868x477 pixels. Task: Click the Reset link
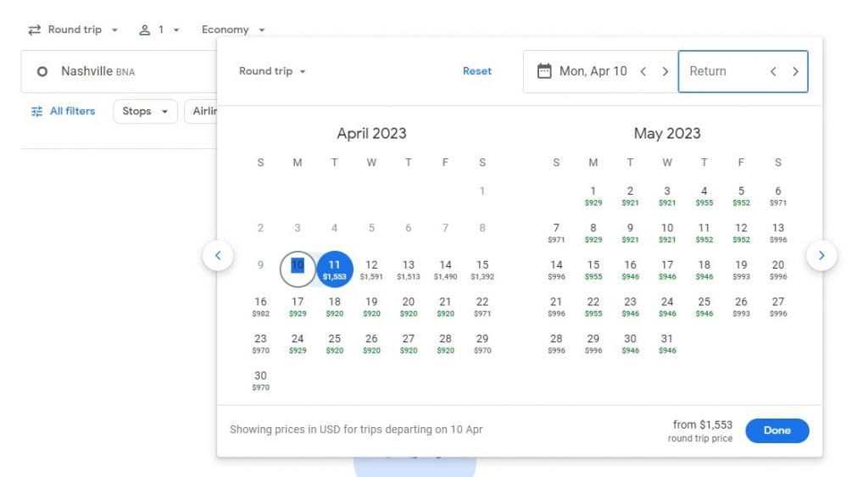(x=477, y=71)
